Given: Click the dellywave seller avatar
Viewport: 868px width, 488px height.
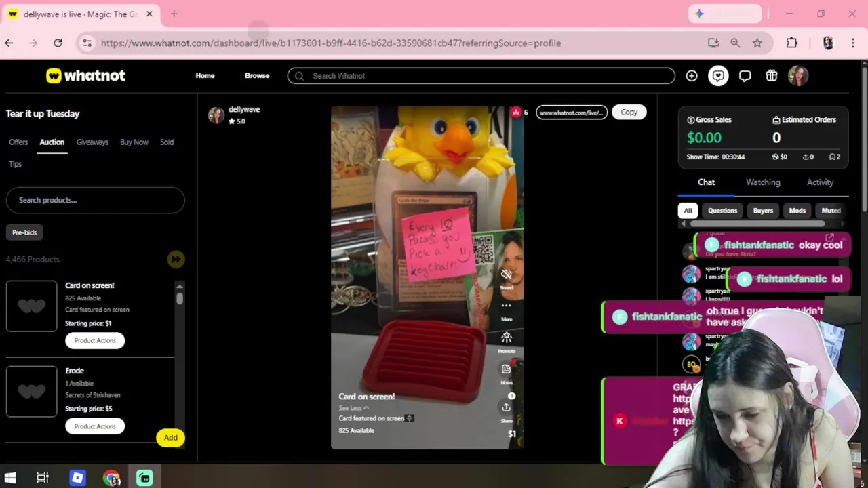Looking at the screenshot, I should point(216,115).
